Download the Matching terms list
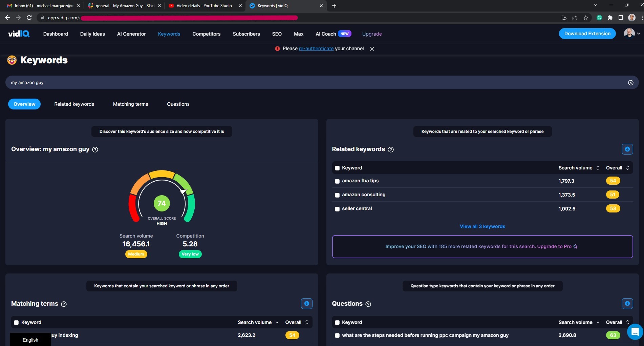Viewport: 644px width, 346px height. pos(306,304)
